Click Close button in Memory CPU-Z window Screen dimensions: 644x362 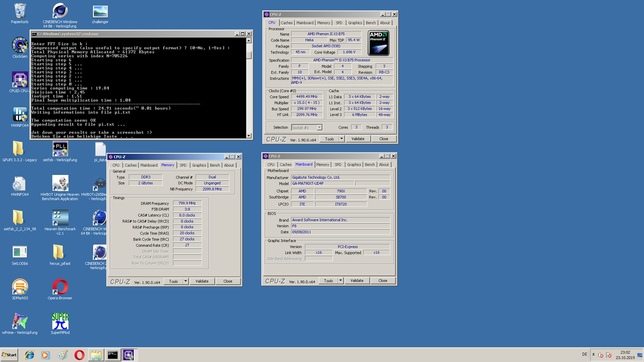[x=228, y=281]
